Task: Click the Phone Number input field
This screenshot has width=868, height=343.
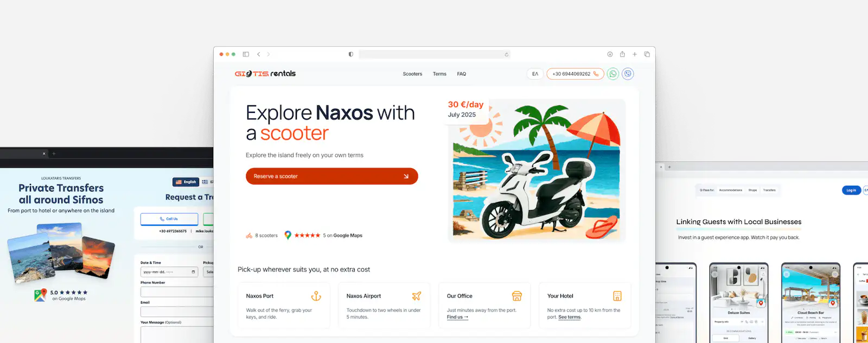Action: pos(177,292)
